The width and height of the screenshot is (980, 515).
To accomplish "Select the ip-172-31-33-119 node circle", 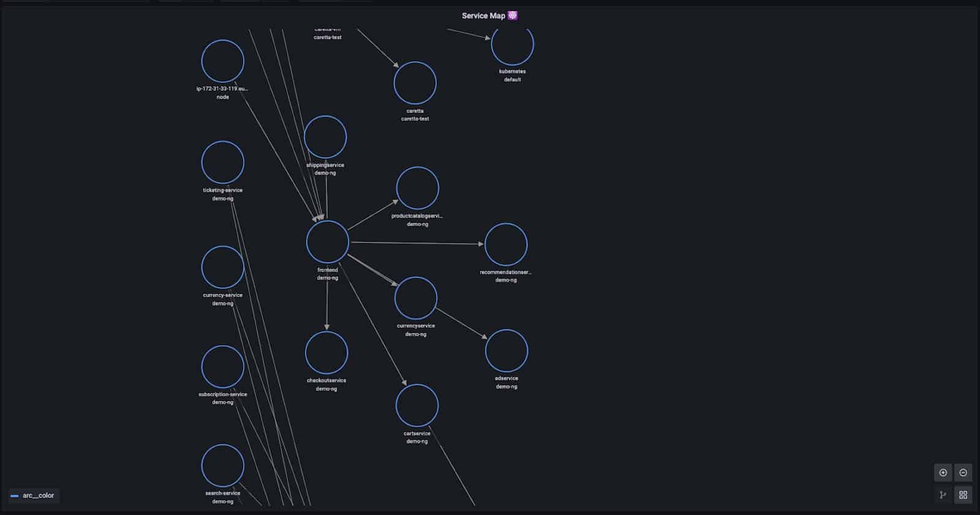I will pyautogui.click(x=223, y=61).
